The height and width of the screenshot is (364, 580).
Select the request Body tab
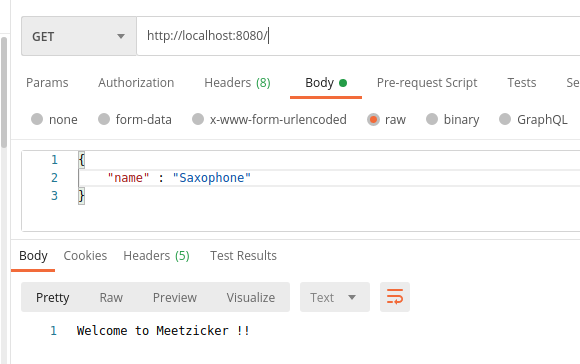(x=326, y=82)
